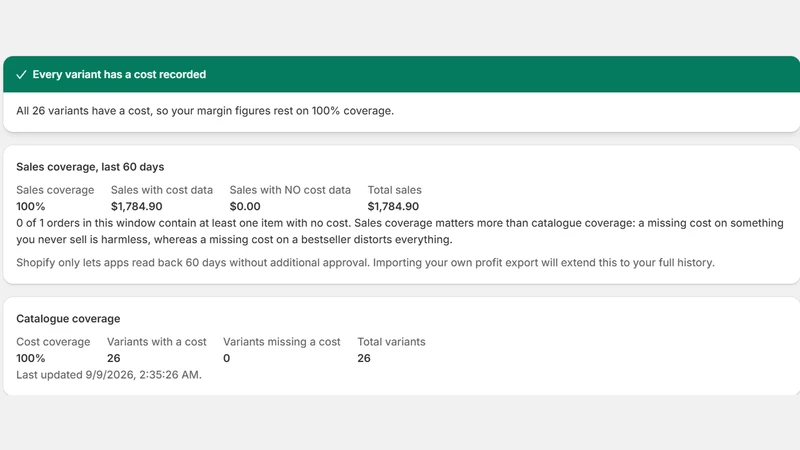
Task: Click 'Variants with a cost' label
Action: 157,341
